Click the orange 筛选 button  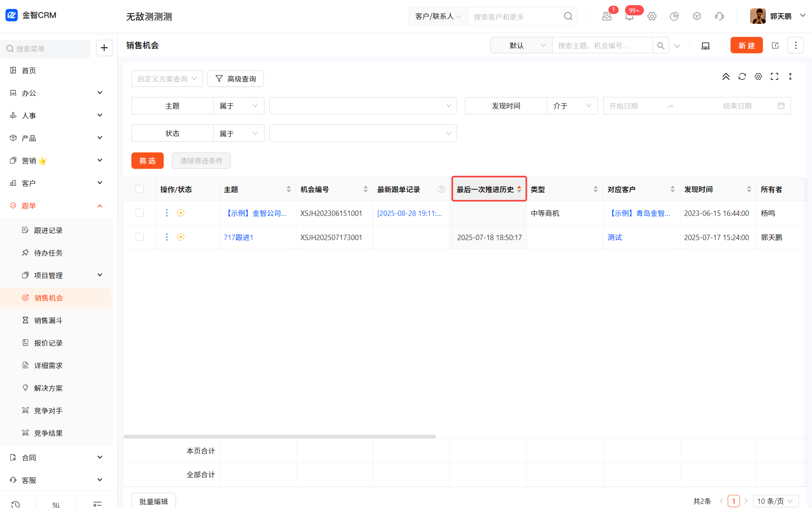click(x=147, y=161)
